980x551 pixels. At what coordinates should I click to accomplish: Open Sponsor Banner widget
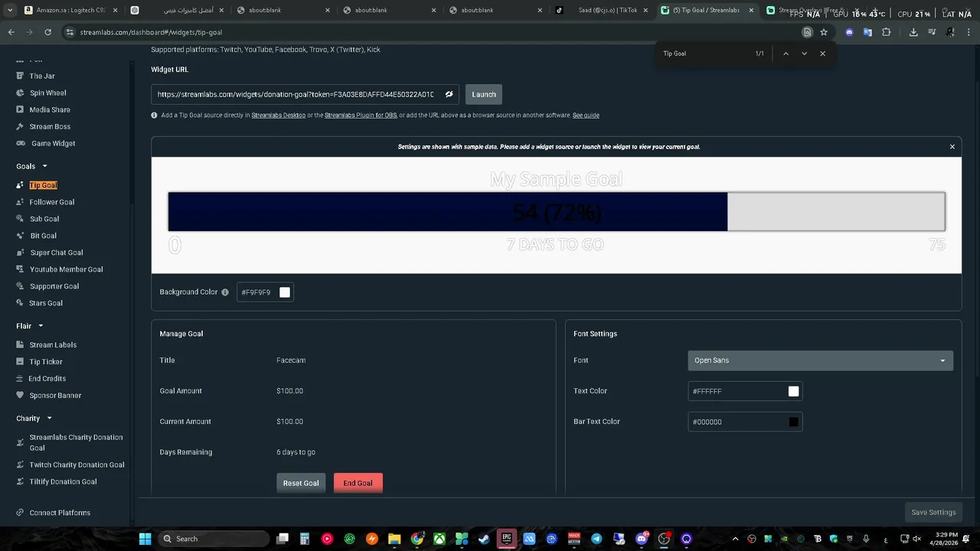(55, 396)
